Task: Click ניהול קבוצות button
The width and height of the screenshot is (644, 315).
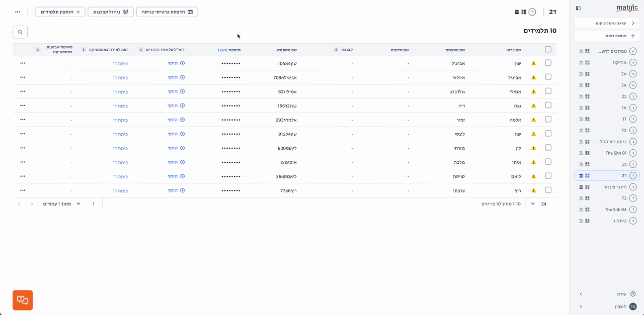Action: coord(111,12)
